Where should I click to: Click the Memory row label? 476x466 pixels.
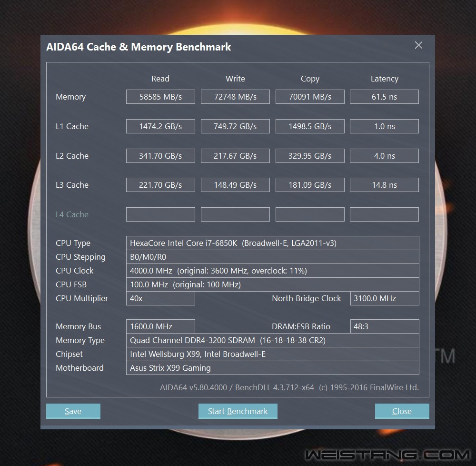click(71, 97)
